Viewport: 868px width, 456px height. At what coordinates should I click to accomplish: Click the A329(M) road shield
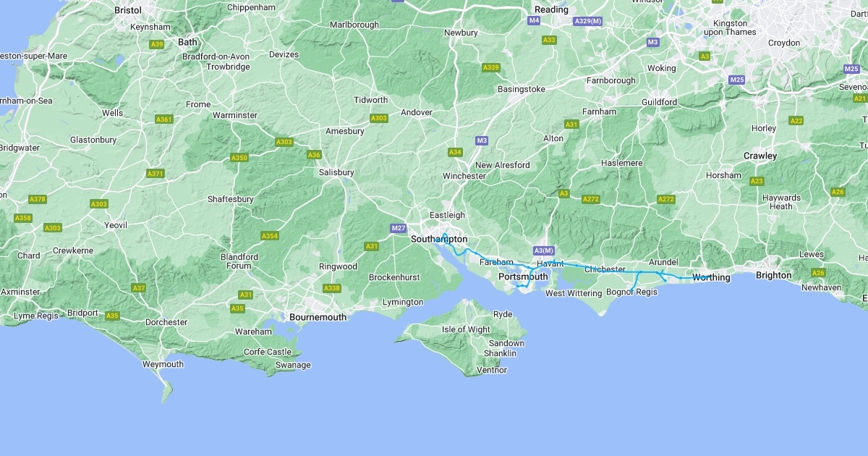tap(588, 21)
